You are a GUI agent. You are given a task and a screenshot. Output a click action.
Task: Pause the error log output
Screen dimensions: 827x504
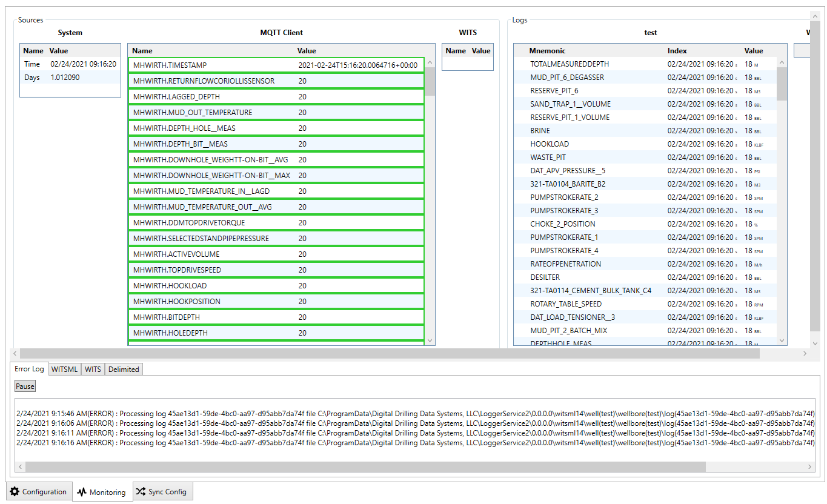(x=25, y=386)
